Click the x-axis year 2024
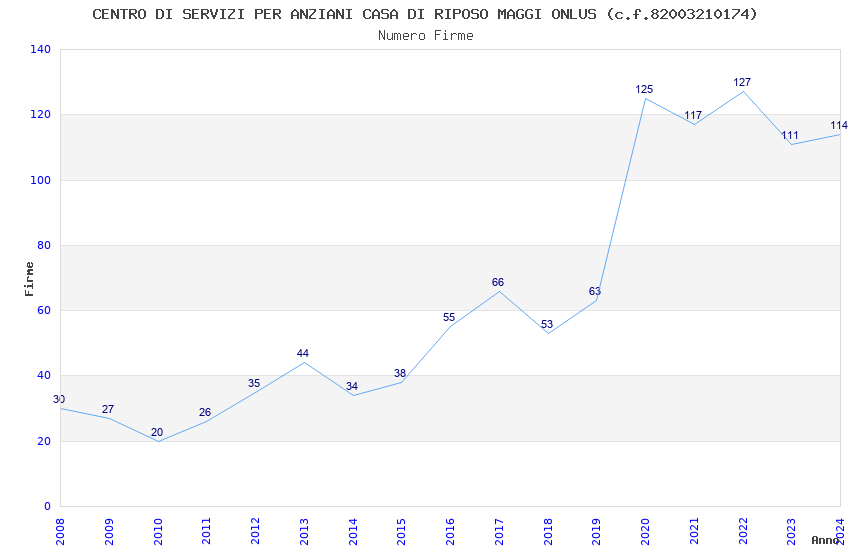Viewport: 850px width, 550px height. pyautogui.click(x=840, y=531)
